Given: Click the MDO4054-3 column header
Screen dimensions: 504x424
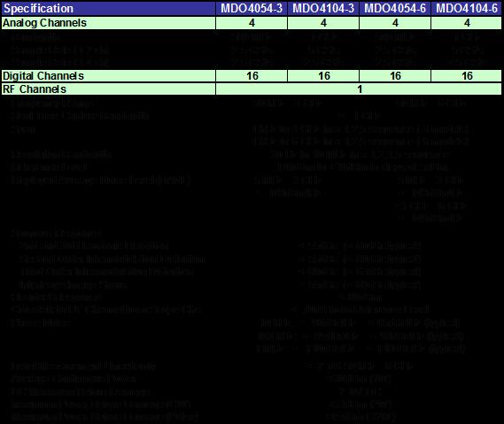Looking at the screenshot, I should coord(252,8).
